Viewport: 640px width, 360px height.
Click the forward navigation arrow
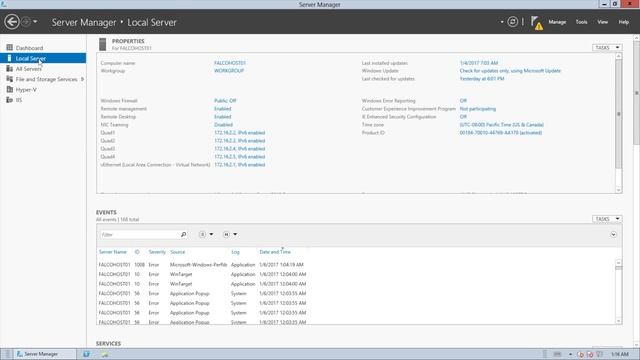click(26, 22)
